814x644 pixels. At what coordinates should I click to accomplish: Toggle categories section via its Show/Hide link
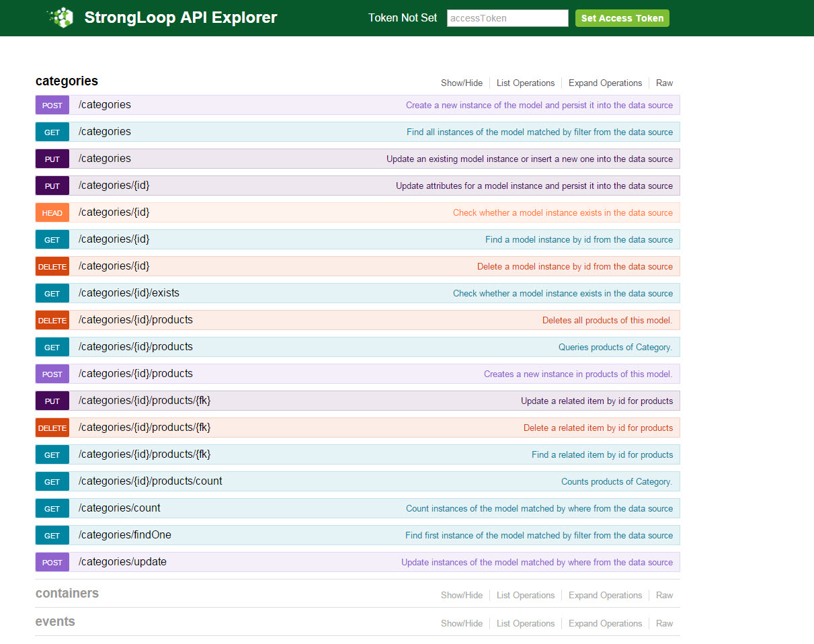(462, 83)
